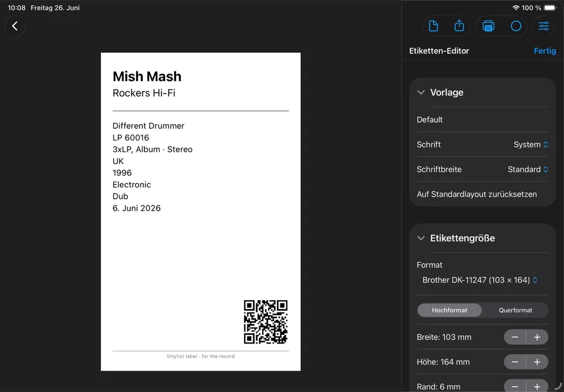This screenshot has width=564, height=392.
Task: Tap the Vinylist label footer text
Action: click(200, 356)
